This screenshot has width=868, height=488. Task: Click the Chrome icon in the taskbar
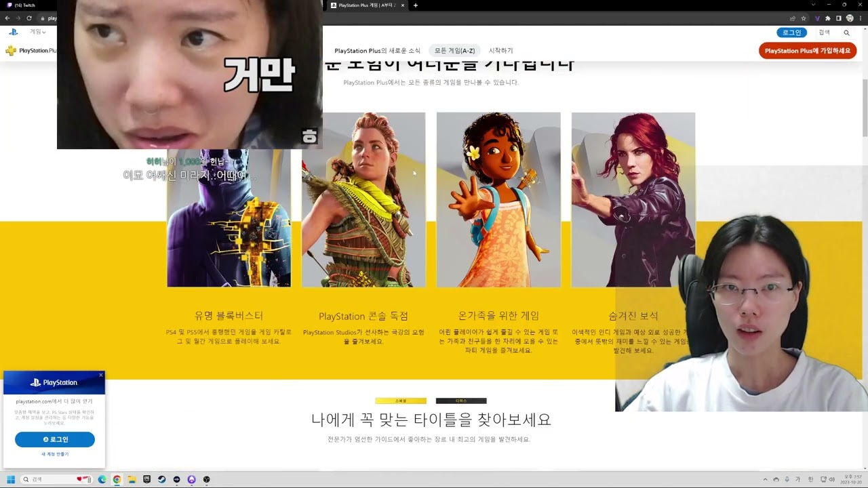(x=117, y=479)
